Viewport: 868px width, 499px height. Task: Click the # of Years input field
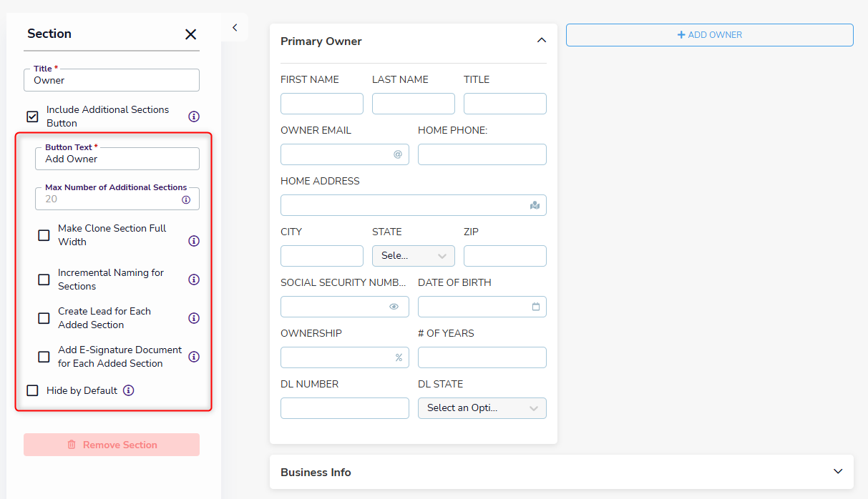click(x=482, y=357)
